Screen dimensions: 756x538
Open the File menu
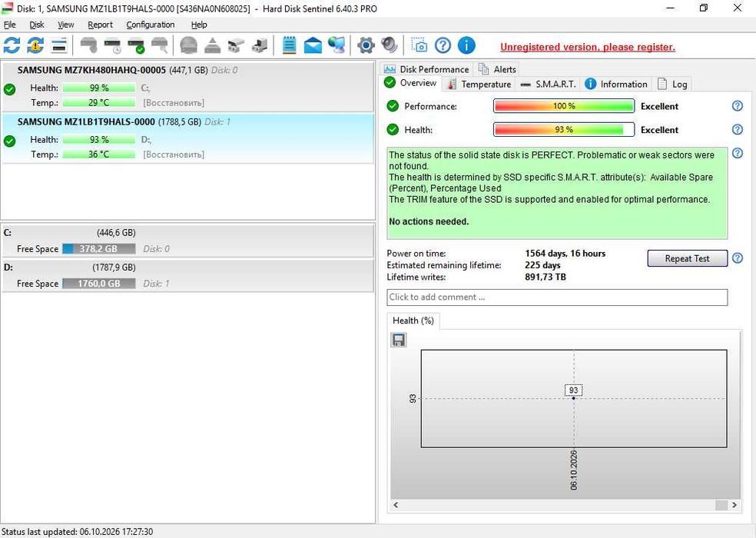[x=10, y=25]
